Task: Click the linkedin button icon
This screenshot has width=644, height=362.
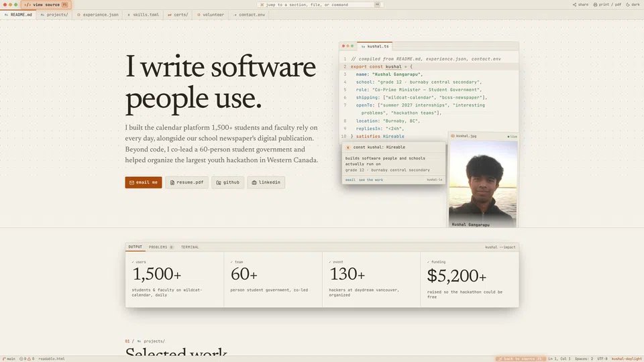Action: click(254, 182)
